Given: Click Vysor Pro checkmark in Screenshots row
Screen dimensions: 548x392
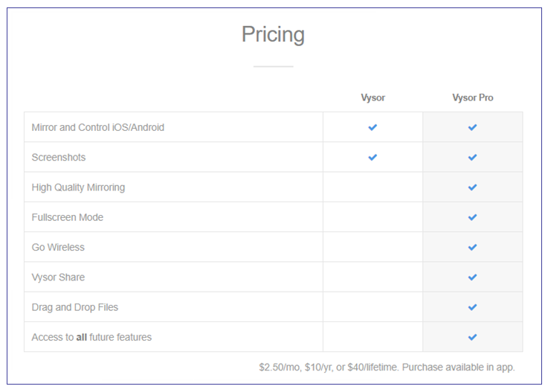Looking at the screenshot, I should (x=472, y=157).
